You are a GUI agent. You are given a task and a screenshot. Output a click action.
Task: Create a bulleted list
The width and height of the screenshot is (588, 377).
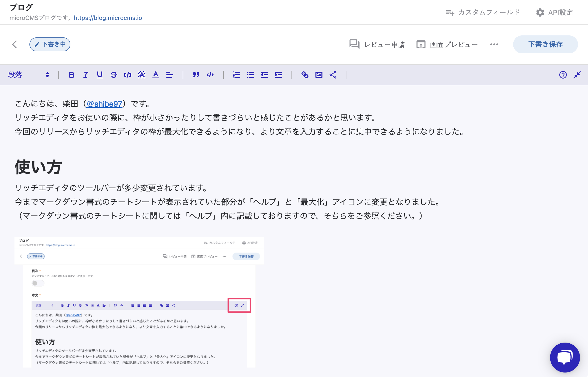click(250, 75)
